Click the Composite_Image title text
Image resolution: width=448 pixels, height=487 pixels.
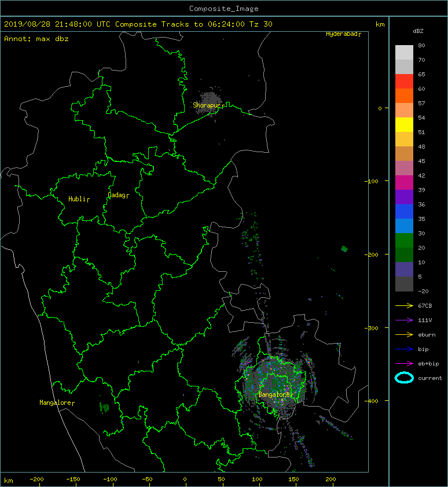224,9
